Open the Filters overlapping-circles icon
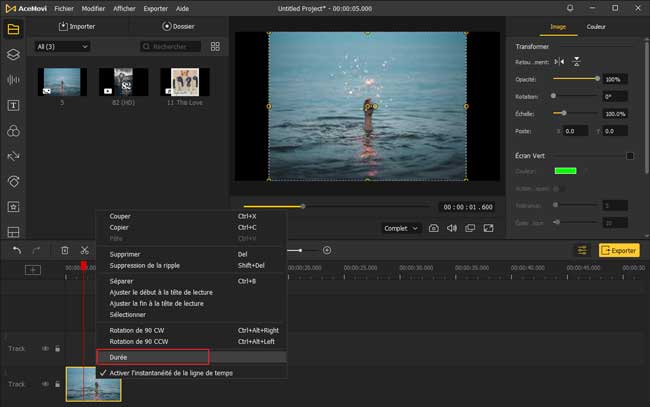 tap(13, 131)
